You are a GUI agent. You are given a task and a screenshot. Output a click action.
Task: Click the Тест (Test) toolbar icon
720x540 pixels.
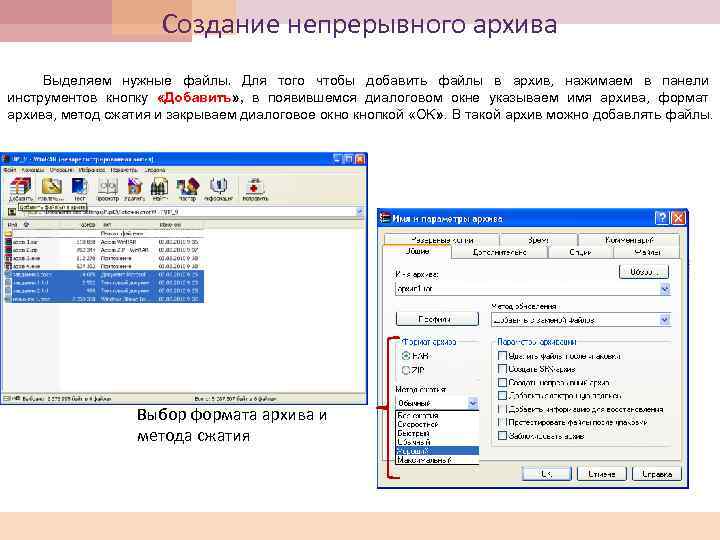(79, 190)
